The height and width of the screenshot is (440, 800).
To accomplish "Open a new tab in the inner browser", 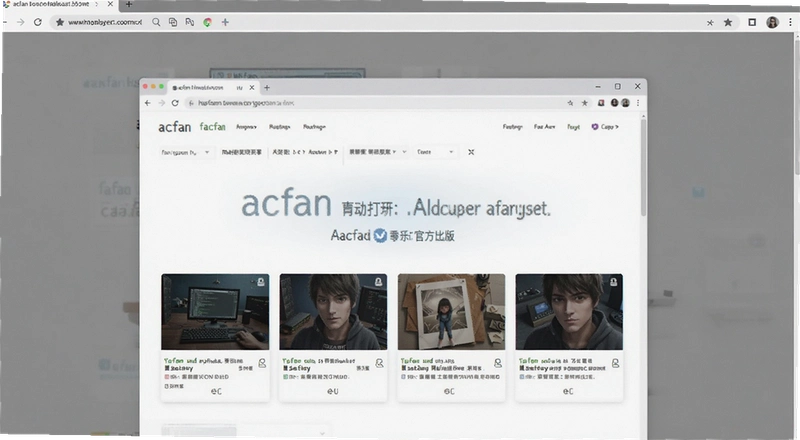I will pos(267,88).
